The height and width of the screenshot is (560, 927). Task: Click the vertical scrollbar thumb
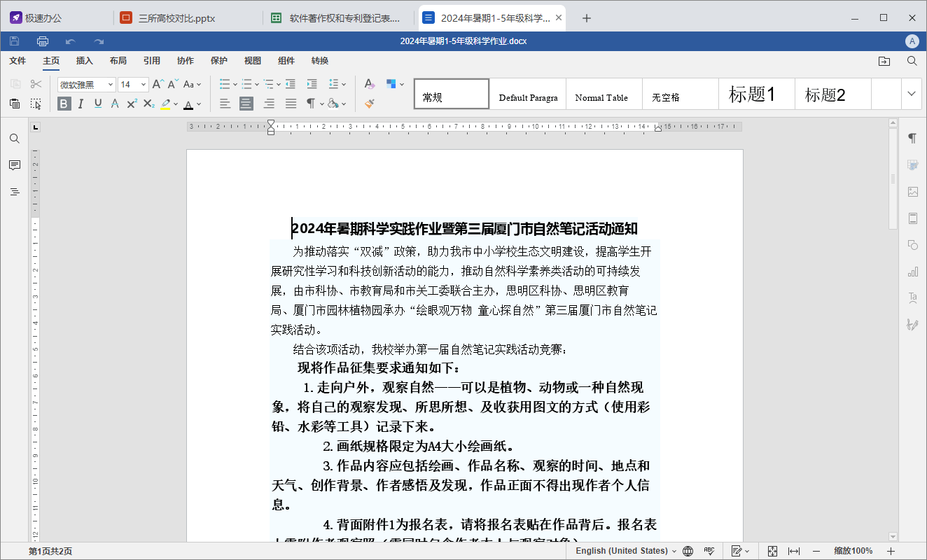893,178
